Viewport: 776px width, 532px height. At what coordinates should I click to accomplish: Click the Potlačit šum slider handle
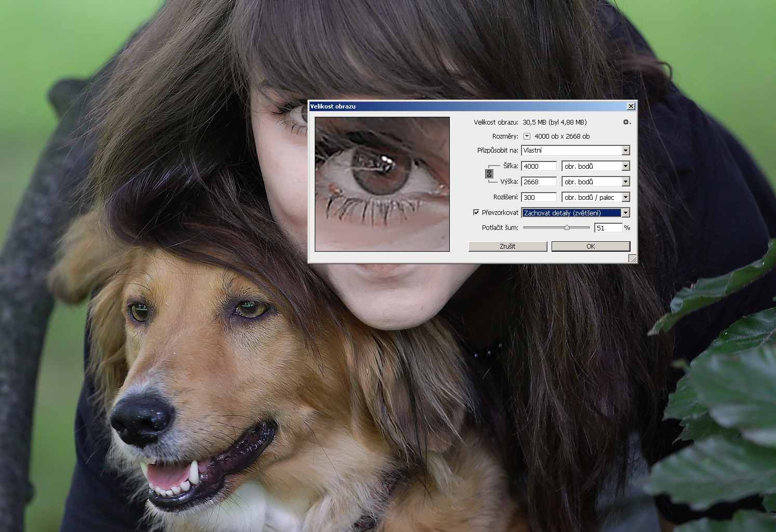tap(567, 227)
